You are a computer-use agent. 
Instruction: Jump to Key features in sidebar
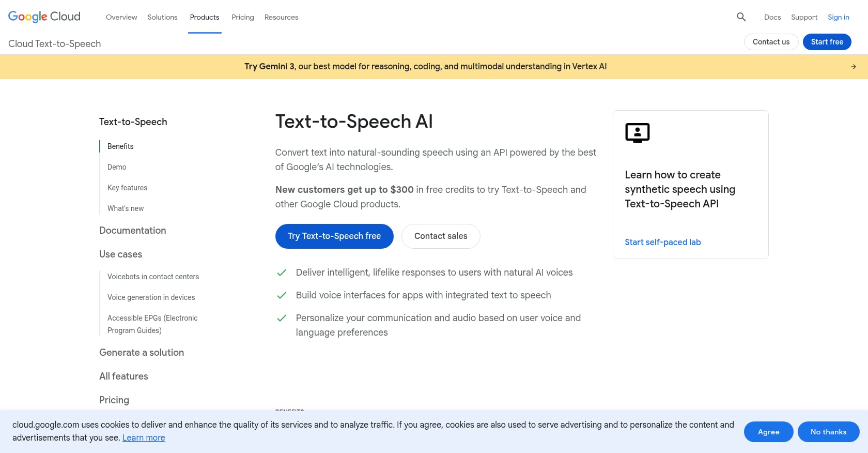point(127,188)
